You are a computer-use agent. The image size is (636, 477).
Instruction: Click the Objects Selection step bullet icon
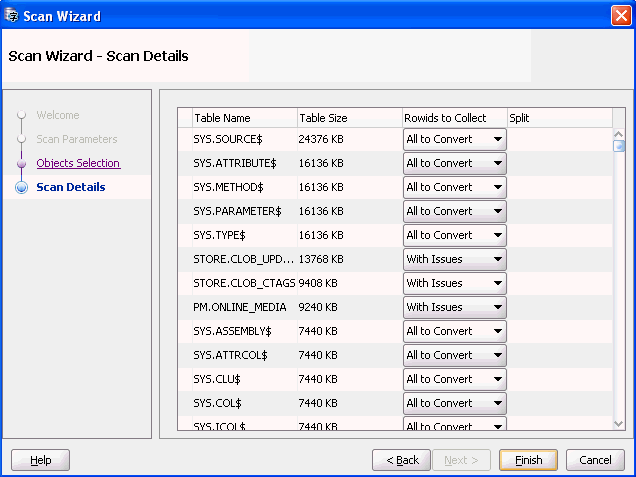[21, 163]
